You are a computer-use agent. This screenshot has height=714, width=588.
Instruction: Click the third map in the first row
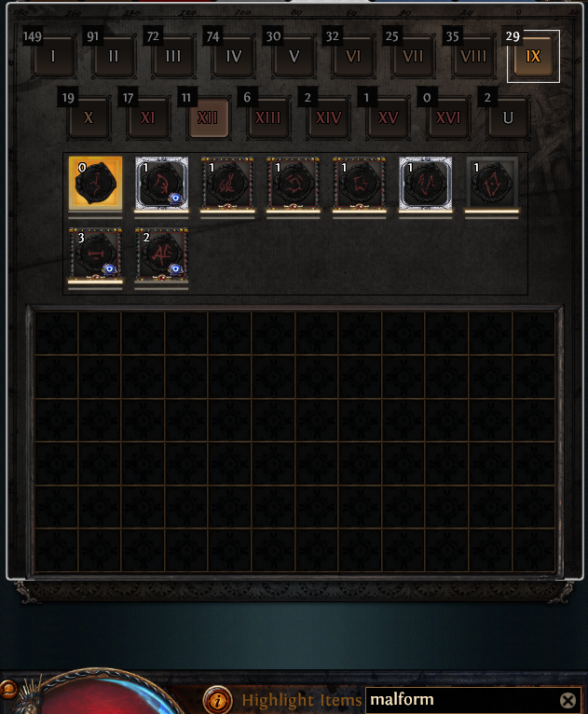point(227,183)
